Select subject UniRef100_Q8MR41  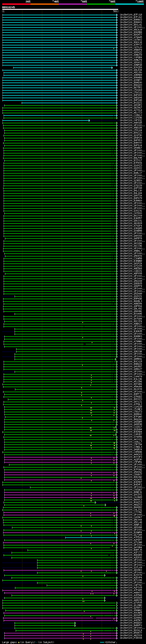tap(131, 359)
